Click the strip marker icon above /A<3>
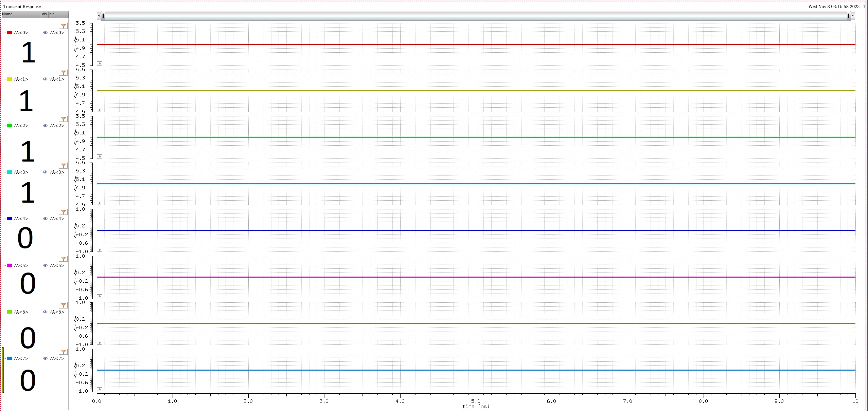 coord(64,166)
